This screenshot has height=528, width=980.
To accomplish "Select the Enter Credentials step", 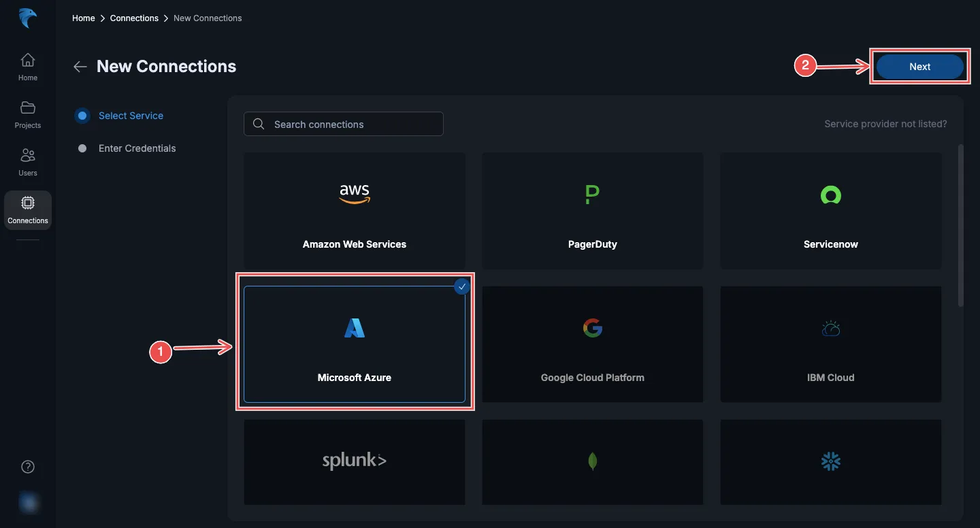I will coord(127,148).
